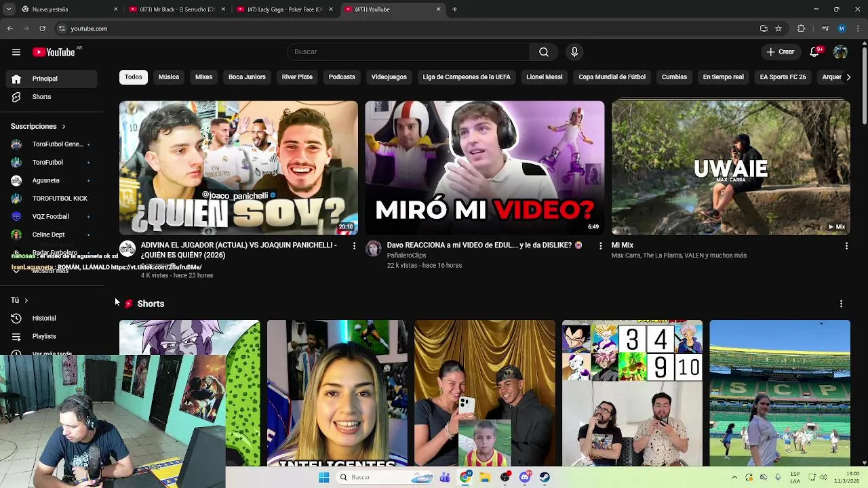Go back in the browser
Image resolution: width=868 pixels, height=488 pixels.
coord(10,28)
